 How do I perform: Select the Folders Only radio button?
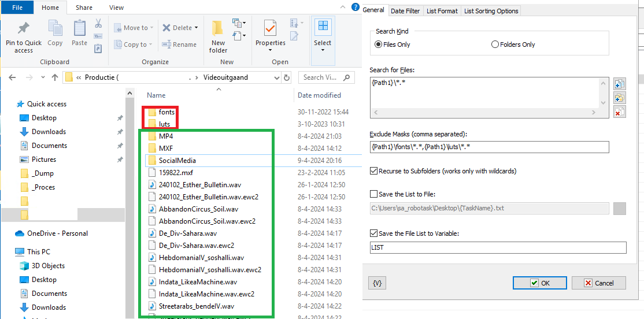tap(495, 44)
